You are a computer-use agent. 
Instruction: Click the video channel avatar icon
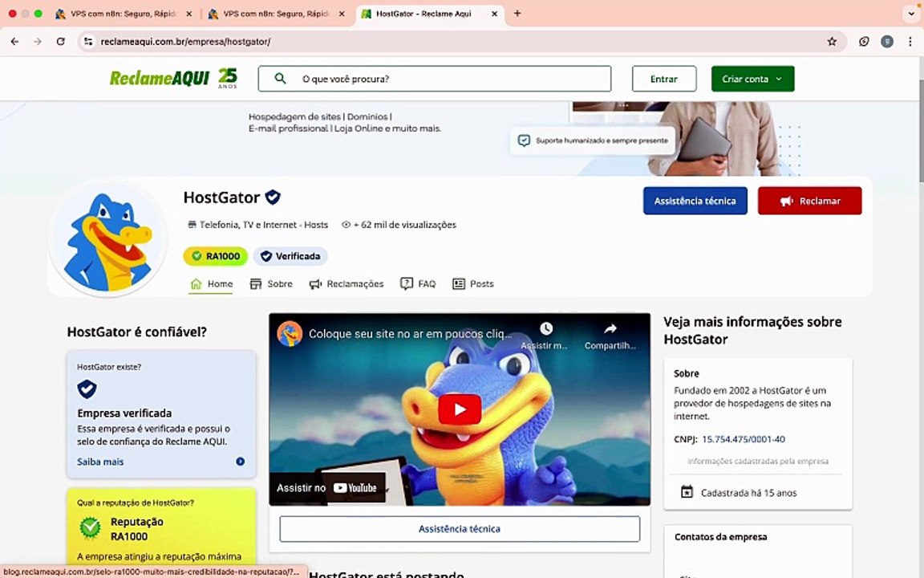tap(290, 334)
